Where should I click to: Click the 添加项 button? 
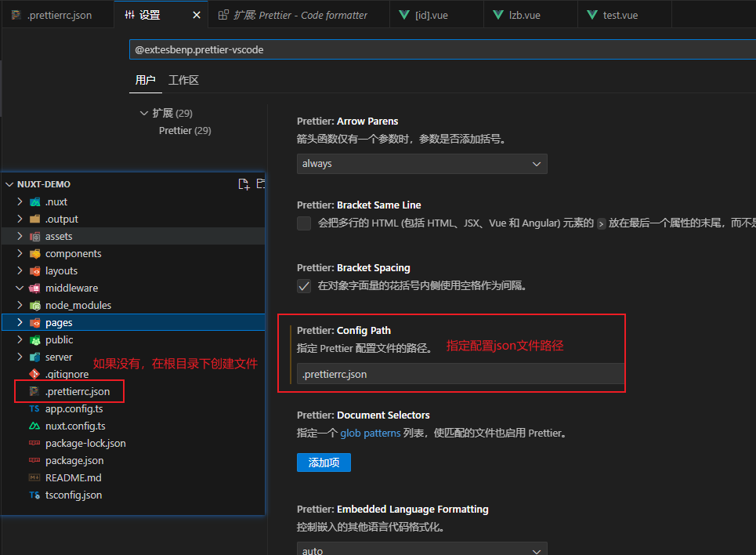click(x=324, y=462)
